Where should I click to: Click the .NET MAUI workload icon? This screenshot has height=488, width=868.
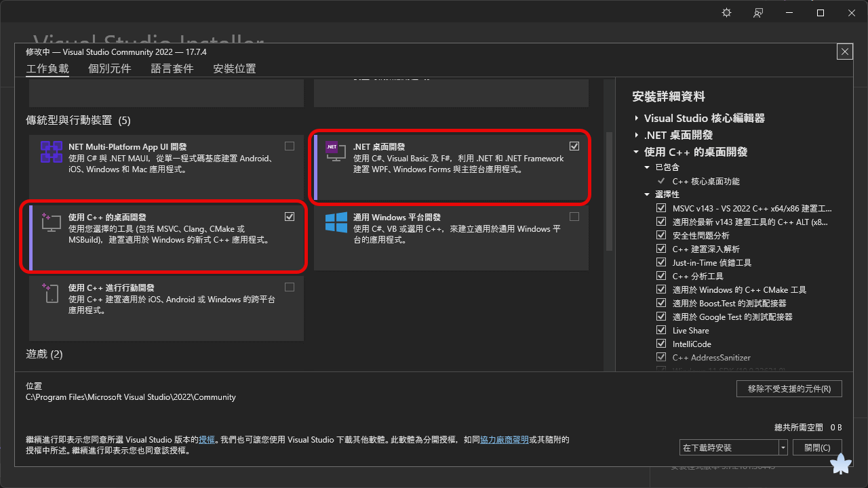pyautogui.click(x=52, y=152)
